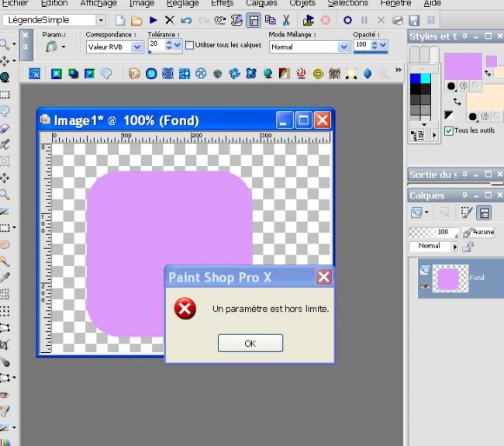The image size is (504, 446).
Task: Click OK in the error dialog
Action: (x=250, y=344)
